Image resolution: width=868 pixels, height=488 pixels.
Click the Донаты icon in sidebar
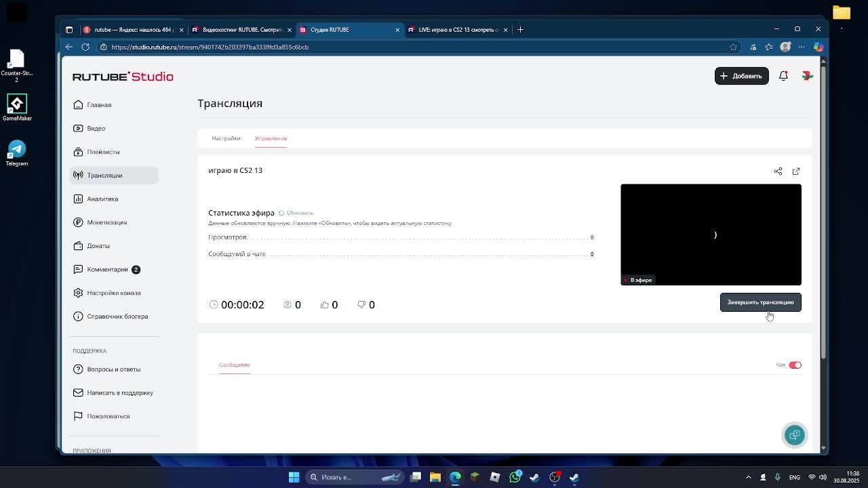[x=78, y=246]
